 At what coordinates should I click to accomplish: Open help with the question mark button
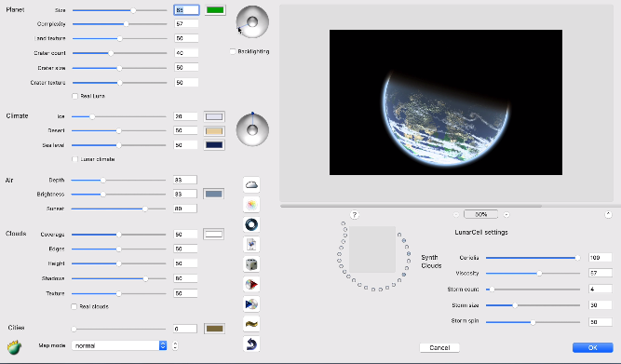tap(355, 215)
